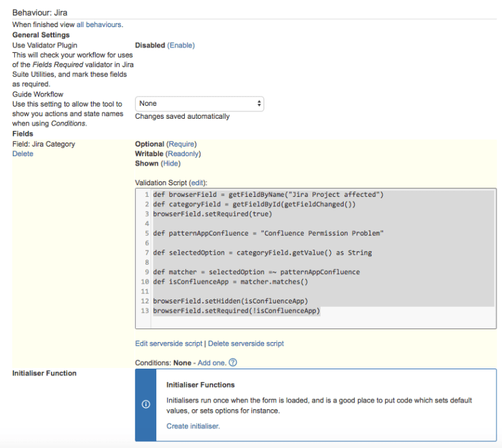Click the help icon beside Conditions
The image size is (502, 448).
[x=234, y=363]
